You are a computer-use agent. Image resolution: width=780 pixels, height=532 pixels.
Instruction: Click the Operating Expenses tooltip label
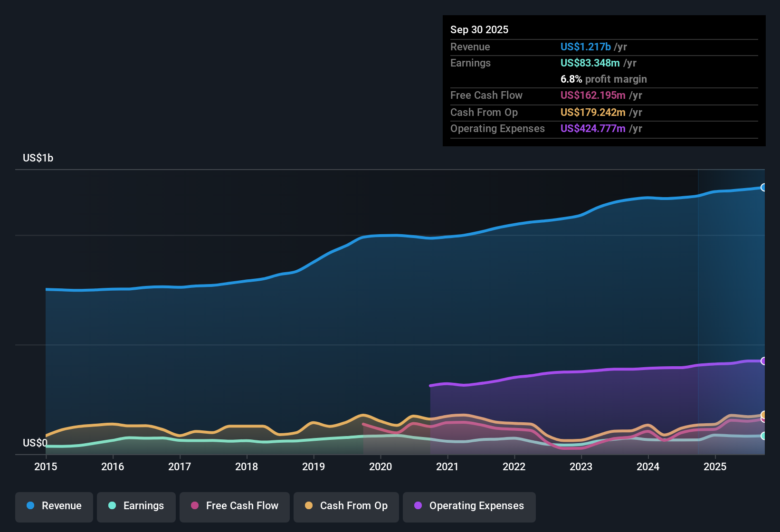click(497, 129)
